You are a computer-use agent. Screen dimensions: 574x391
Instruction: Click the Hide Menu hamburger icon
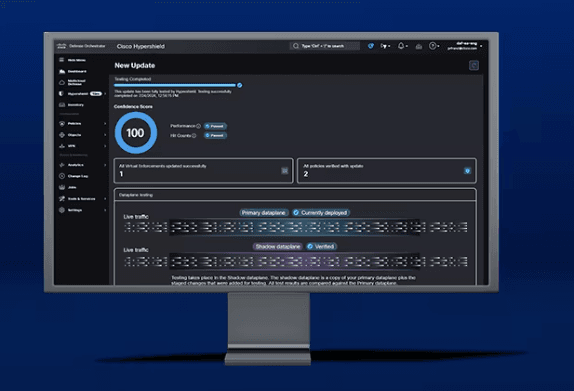point(62,60)
